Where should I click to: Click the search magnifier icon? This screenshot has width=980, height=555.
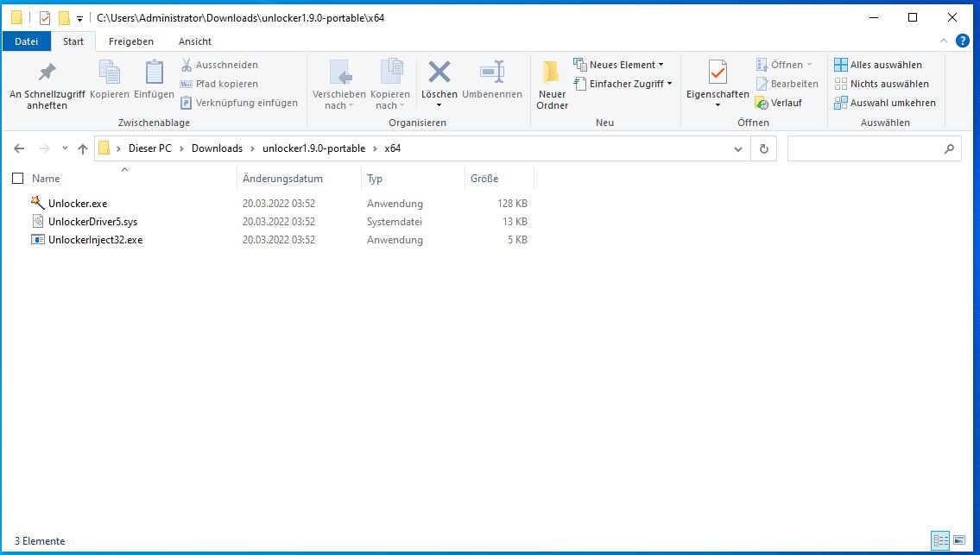point(949,148)
